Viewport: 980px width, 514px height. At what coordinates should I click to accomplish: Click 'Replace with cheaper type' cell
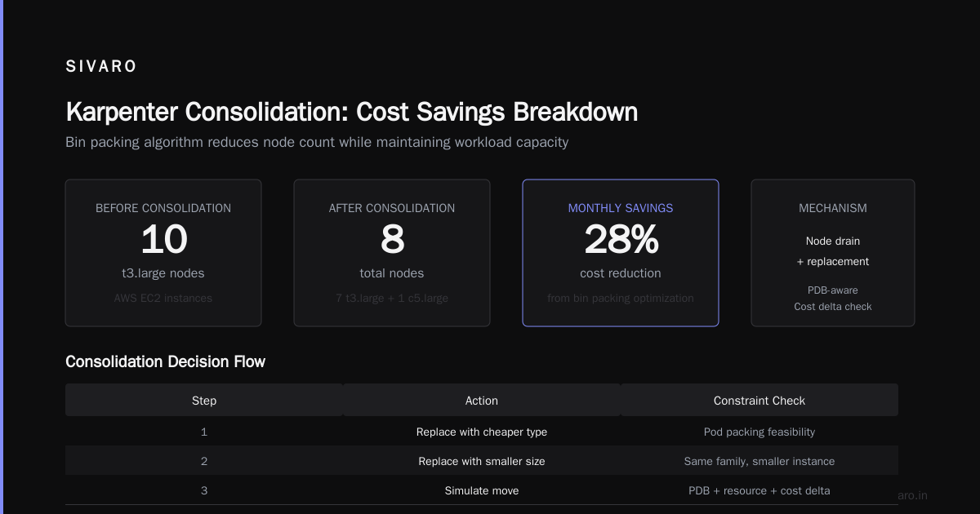point(482,432)
